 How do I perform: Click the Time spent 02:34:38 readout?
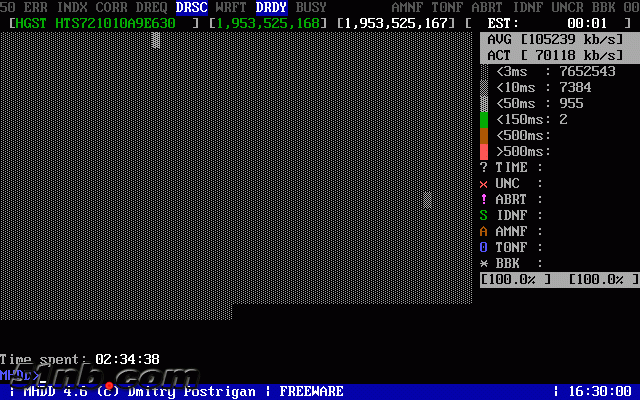click(x=80, y=359)
